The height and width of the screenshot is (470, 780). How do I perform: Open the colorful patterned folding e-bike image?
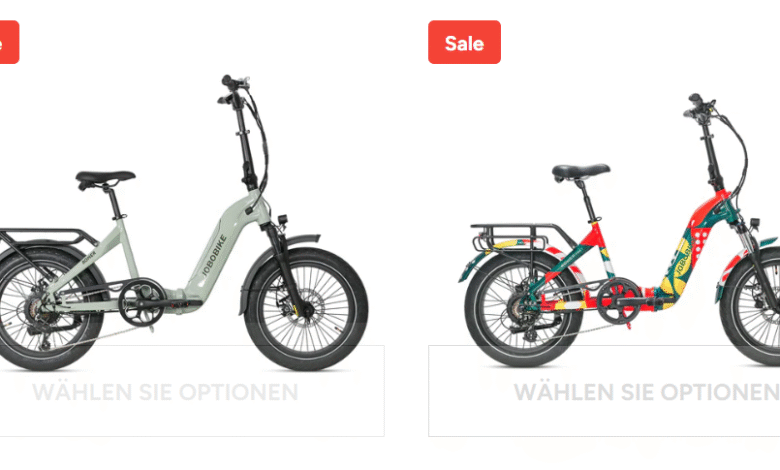(x=619, y=230)
